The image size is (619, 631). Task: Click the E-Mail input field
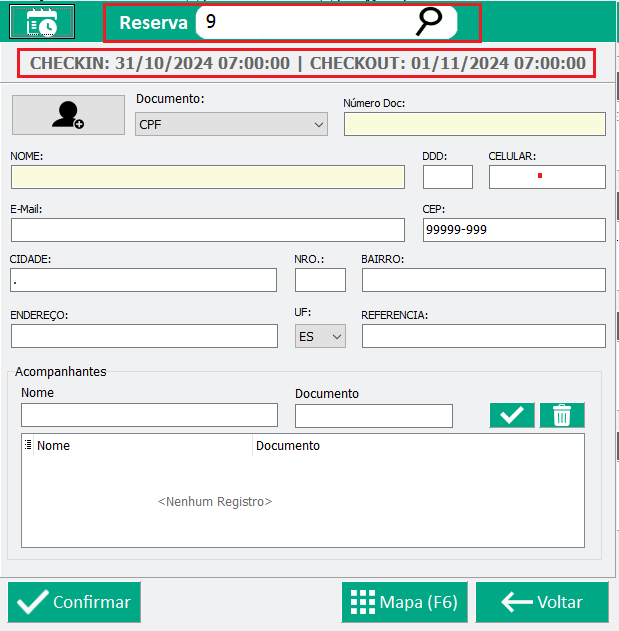[208, 230]
